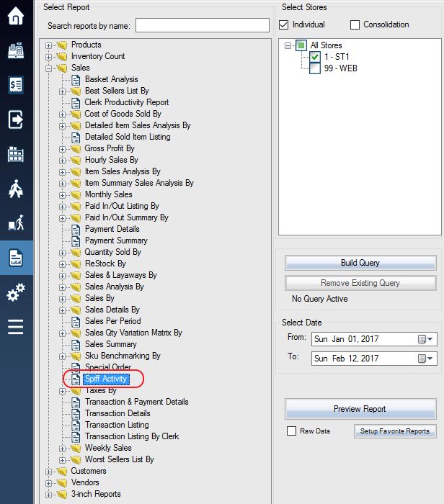This screenshot has height=504, width=444.
Task: Click the Paid In/Out Listing By label
Action: point(122,206)
